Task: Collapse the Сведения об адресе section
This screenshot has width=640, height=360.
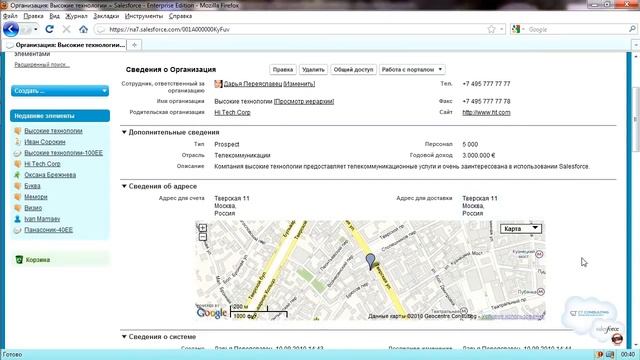Action: click(x=124, y=186)
